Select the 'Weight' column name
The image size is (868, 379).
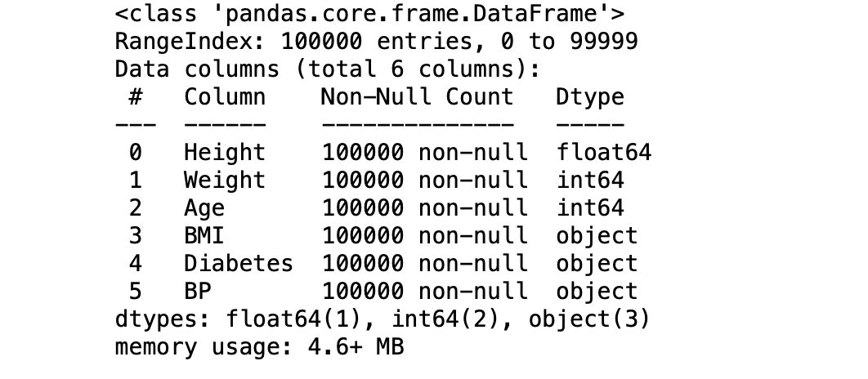(225, 181)
